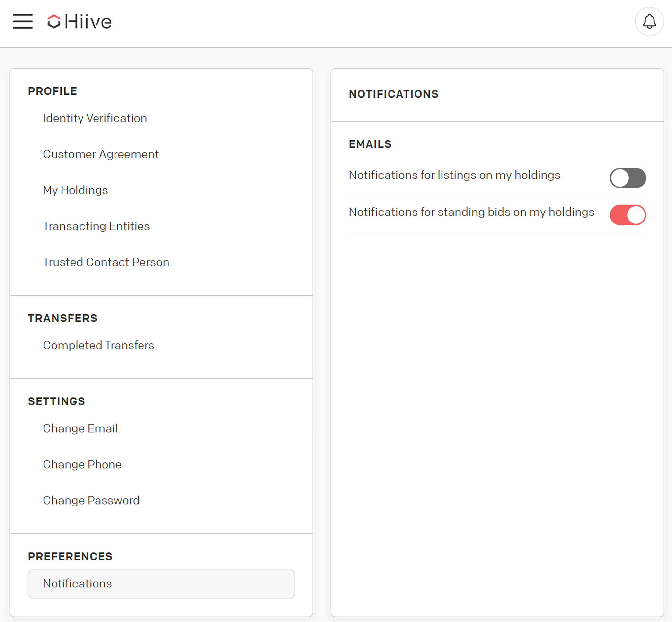672x622 pixels.
Task: Click the Customer Agreement menu item
Action: [x=101, y=153]
